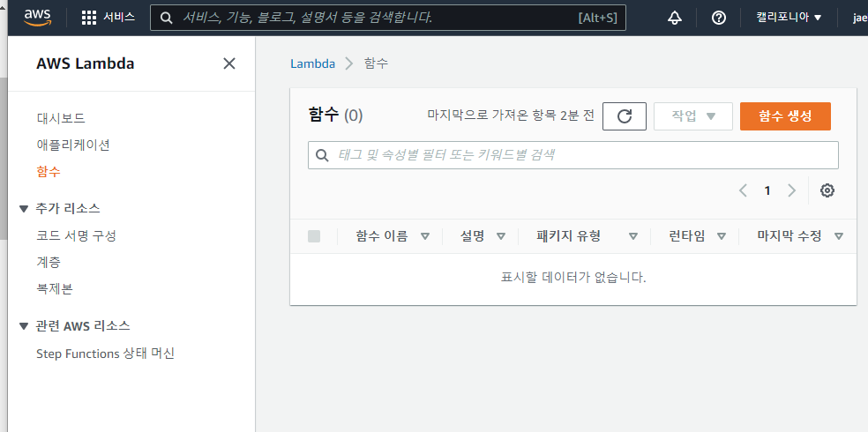Open 복제본 in sidebar
The height and width of the screenshot is (432, 868).
(55, 289)
